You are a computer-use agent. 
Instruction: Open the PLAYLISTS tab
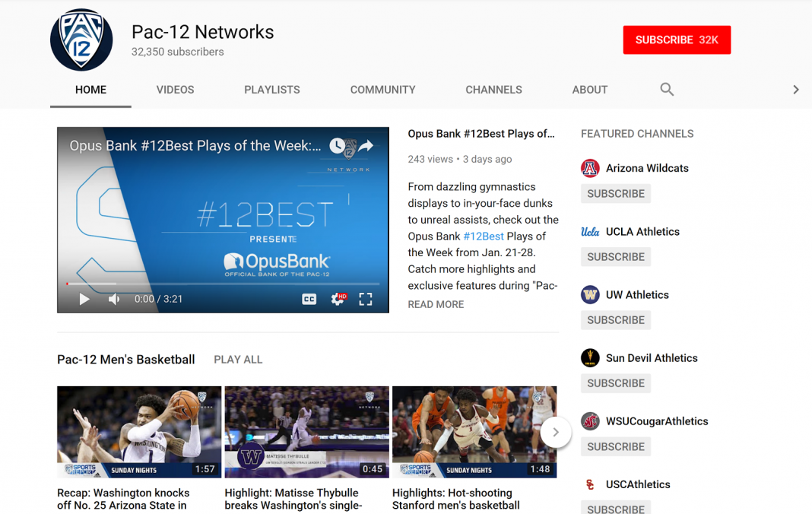coord(272,90)
